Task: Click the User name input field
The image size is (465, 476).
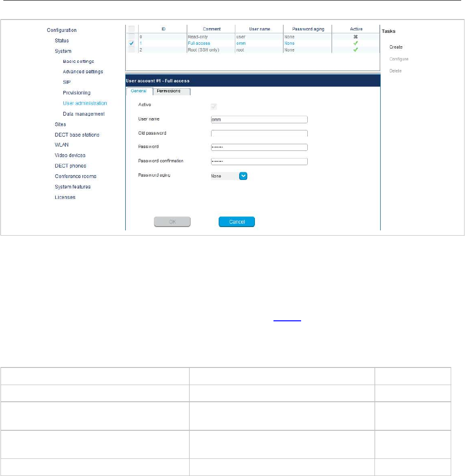Action: [259, 119]
